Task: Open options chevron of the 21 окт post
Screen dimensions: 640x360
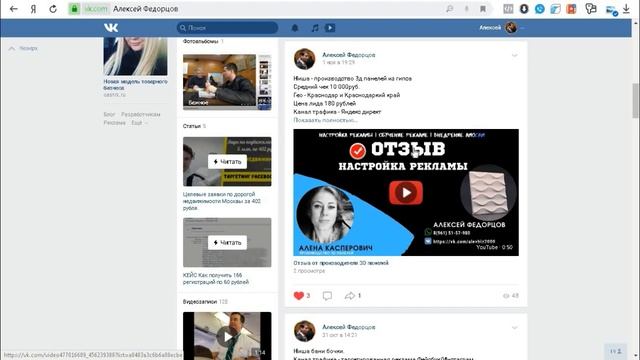Action: (x=514, y=327)
